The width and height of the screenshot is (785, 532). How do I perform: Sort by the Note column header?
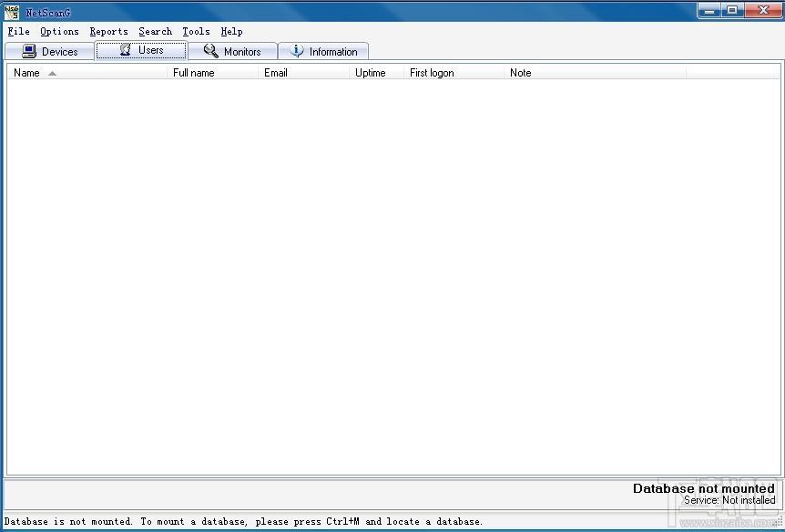596,73
